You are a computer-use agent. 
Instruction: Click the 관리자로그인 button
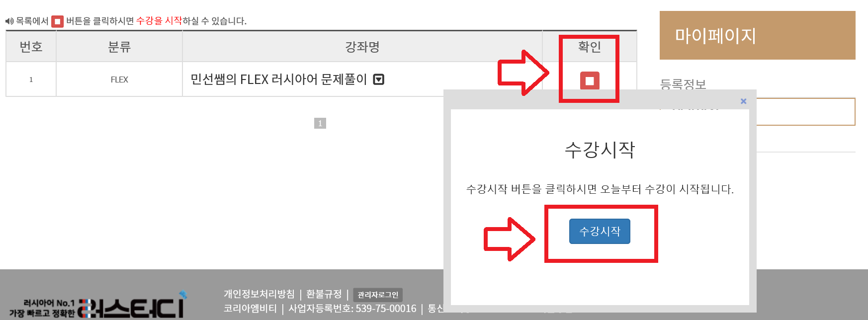point(378,295)
